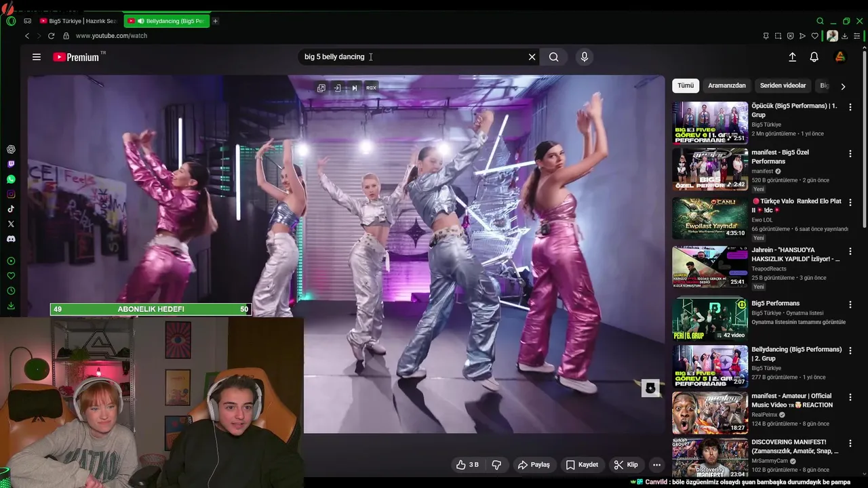Open options for manifest Özel Performans

click(x=850, y=154)
